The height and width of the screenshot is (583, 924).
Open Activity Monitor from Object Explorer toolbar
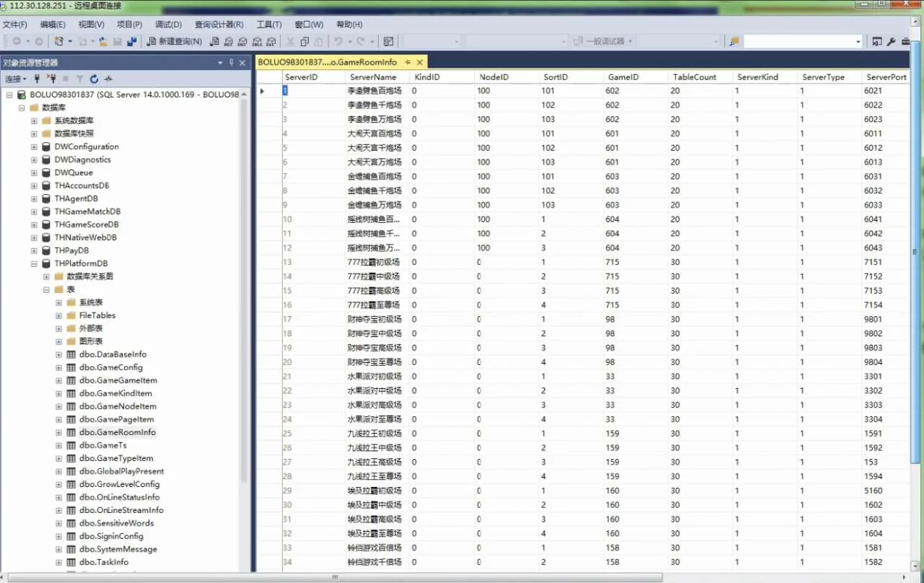click(x=108, y=79)
